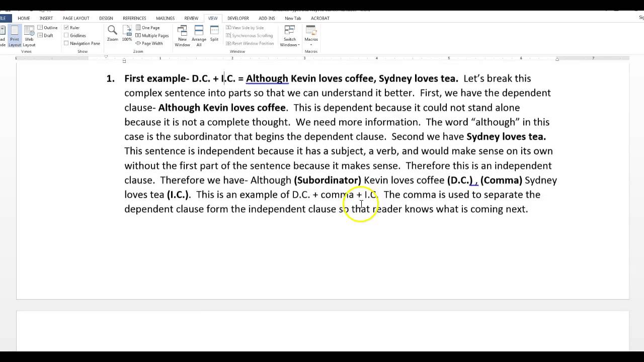Viewport: 644px width, 362px height.
Task: Open the PAGE LAYOUT tab
Action: tap(76, 18)
